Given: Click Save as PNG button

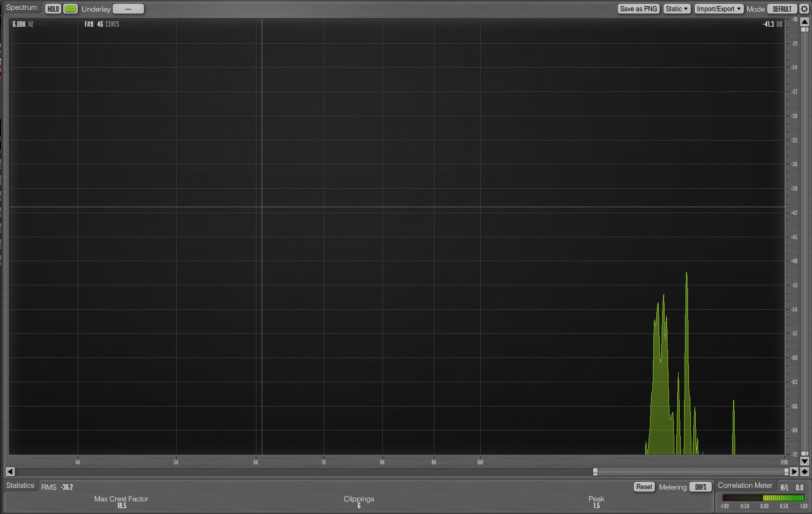Looking at the screenshot, I should coord(638,9).
